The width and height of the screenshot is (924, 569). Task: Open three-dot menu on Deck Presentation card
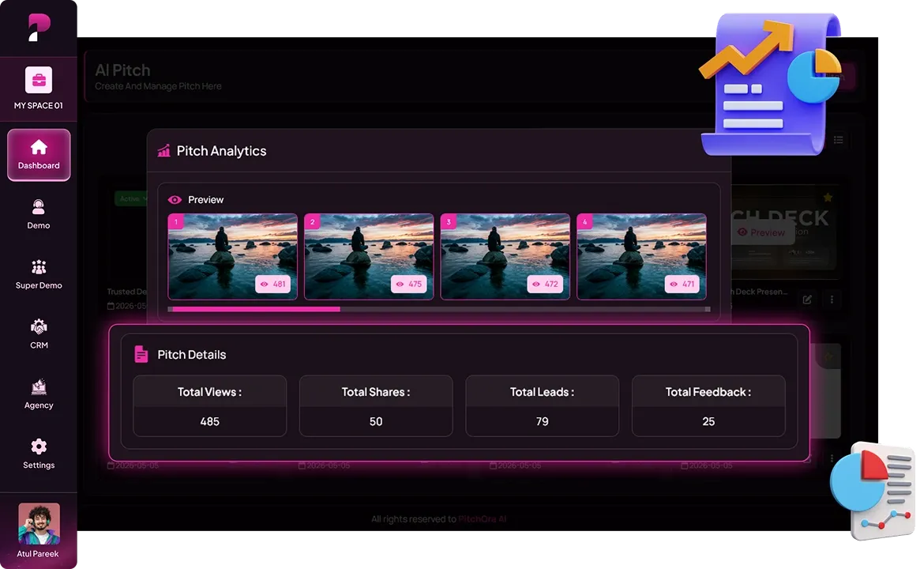(832, 300)
